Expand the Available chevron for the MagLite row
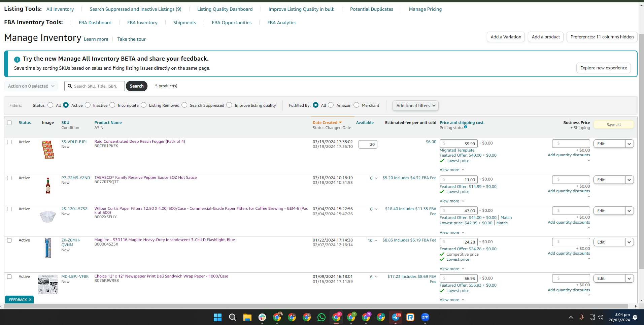Viewport: 644px width, 325px height. click(376, 240)
